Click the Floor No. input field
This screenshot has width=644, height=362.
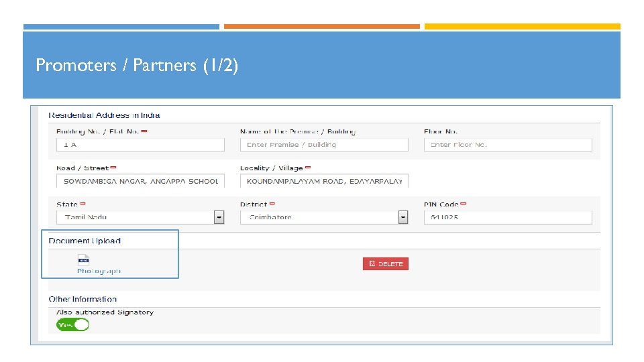508,145
